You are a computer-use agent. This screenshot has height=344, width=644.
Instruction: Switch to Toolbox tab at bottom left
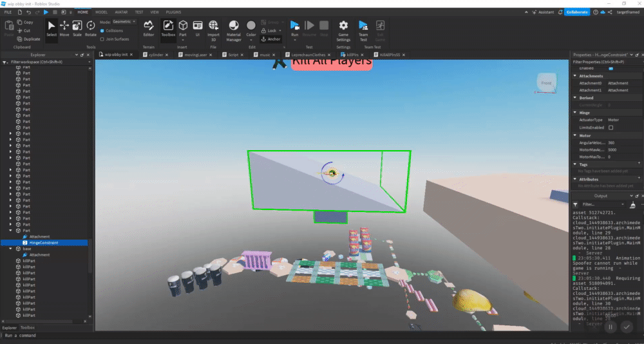pos(28,327)
